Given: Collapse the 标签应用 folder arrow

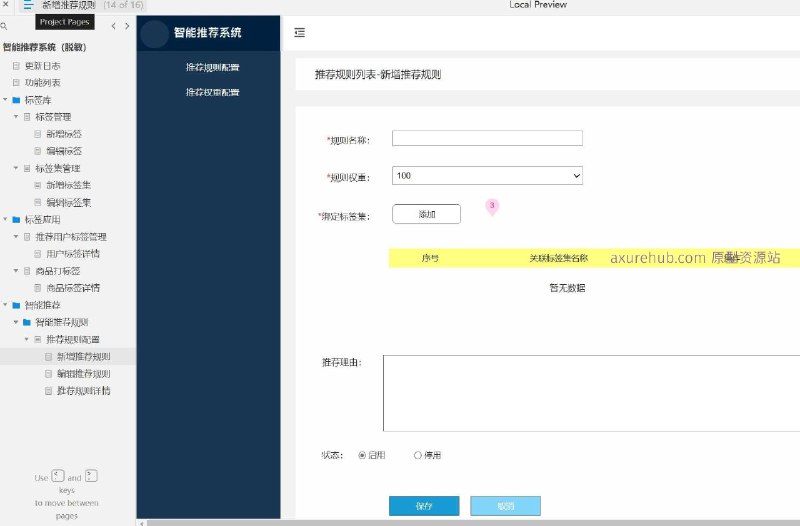Looking at the screenshot, I should [5, 219].
